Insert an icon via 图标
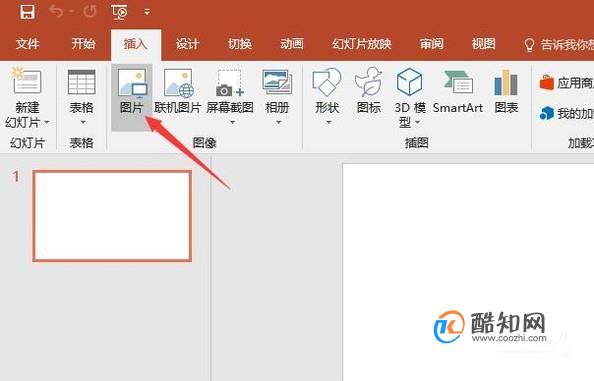 tap(368, 91)
